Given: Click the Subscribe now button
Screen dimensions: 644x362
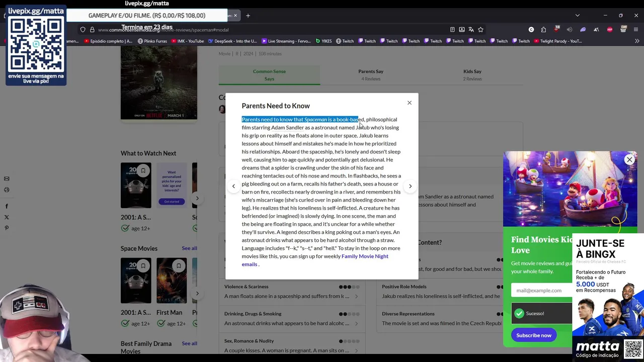Looking at the screenshot, I should pos(534,335).
